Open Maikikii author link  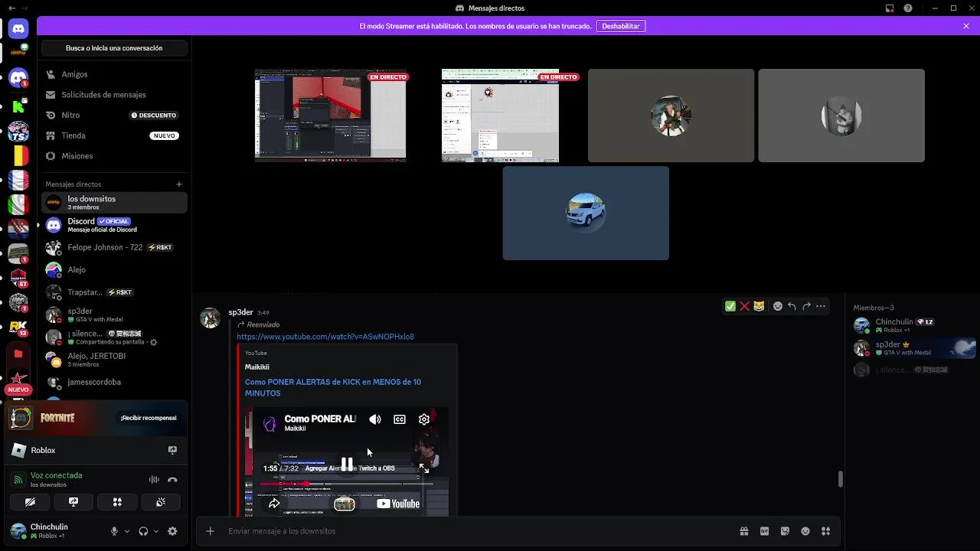click(x=257, y=367)
